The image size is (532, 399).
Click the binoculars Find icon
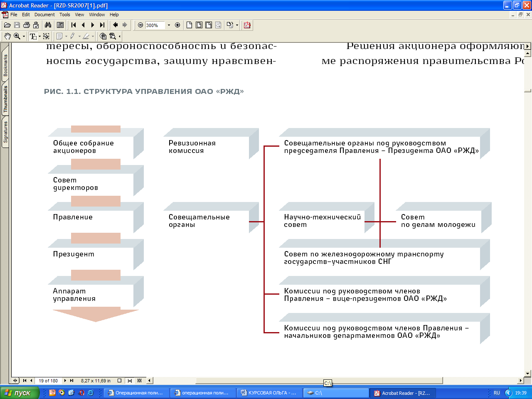click(48, 25)
